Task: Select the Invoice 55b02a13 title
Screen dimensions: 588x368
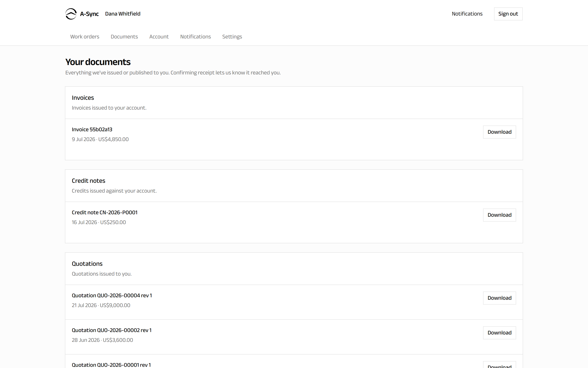Action: tap(92, 129)
